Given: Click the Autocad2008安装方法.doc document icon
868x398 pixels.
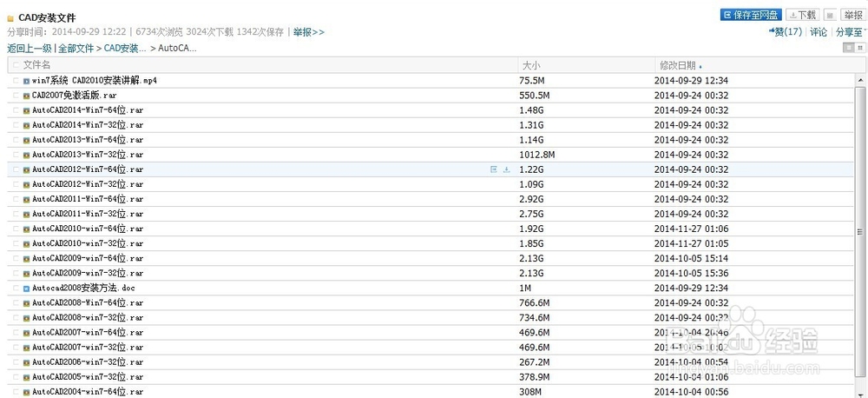Looking at the screenshot, I should point(27,288).
